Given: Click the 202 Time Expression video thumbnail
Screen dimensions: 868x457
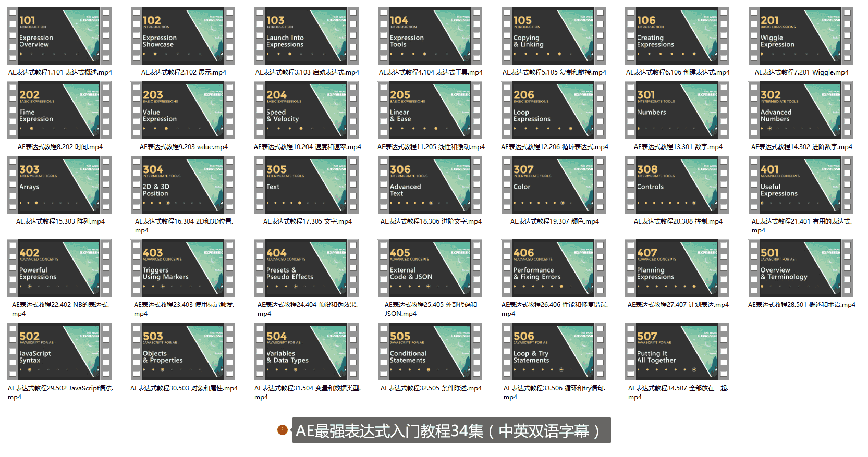Looking at the screenshot, I should pyautogui.click(x=59, y=110).
